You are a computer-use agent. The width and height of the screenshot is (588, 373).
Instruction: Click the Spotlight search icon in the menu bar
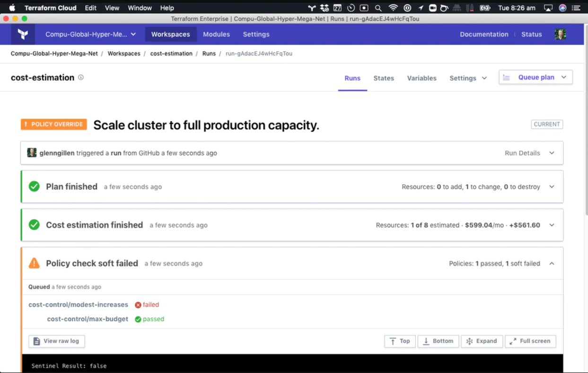click(x=378, y=8)
